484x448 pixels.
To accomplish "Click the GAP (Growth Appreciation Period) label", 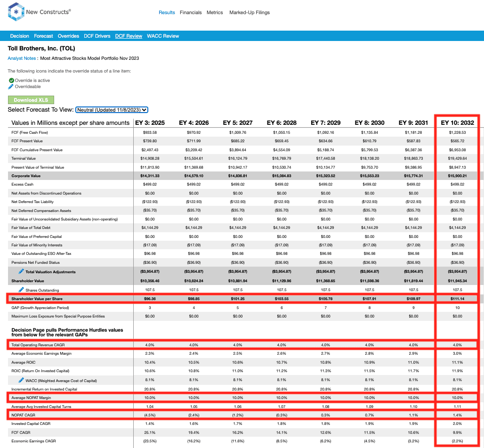I will point(40,308).
